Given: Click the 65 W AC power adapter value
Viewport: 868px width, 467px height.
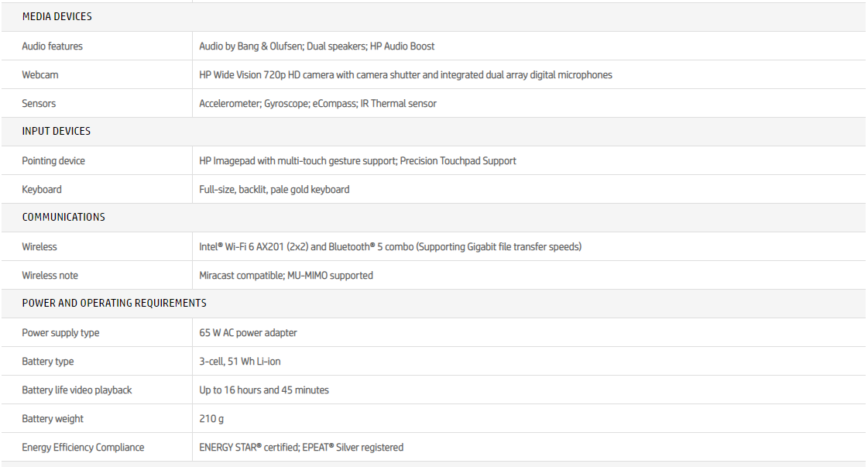Looking at the screenshot, I should (x=248, y=333).
